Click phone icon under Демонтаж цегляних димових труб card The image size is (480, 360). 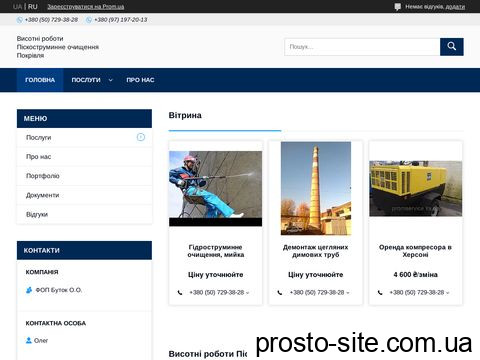click(280, 293)
